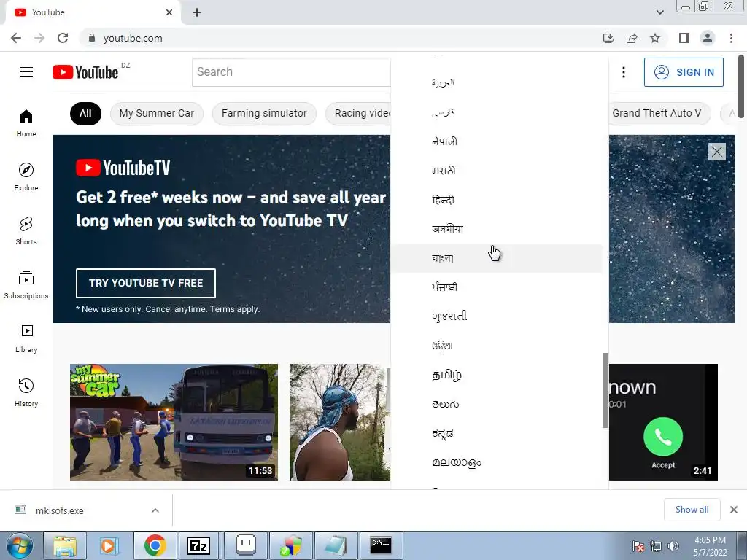This screenshot has width=747, height=560.
Task: Click language menu scrollbar thumb
Action: pyautogui.click(x=605, y=390)
